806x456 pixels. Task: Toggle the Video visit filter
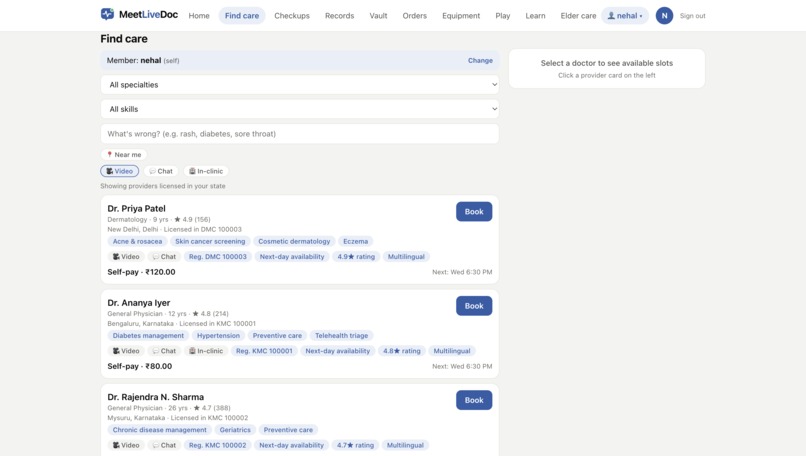point(119,171)
